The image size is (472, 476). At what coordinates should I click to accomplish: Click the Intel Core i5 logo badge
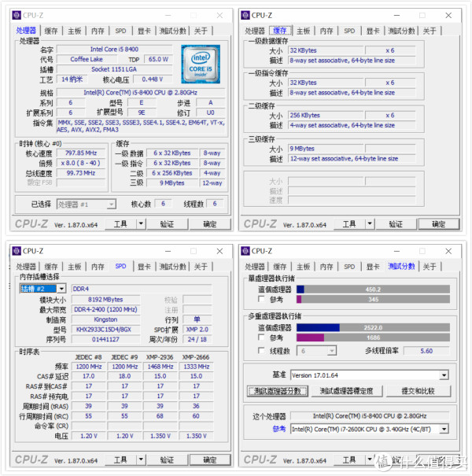pyautogui.click(x=201, y=64)
